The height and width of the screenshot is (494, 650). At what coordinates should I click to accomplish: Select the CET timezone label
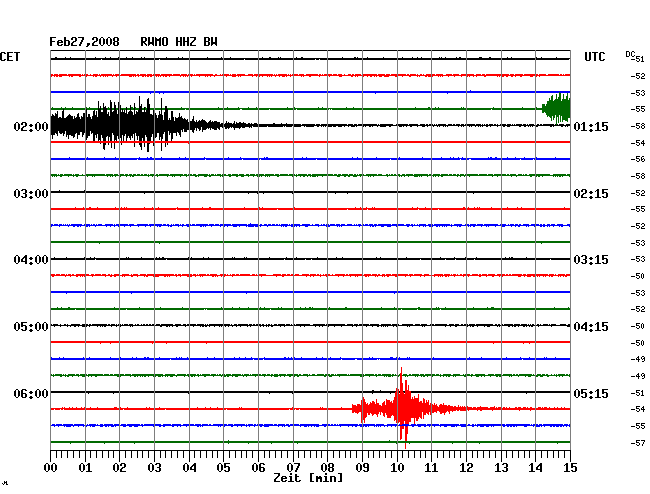10,57
